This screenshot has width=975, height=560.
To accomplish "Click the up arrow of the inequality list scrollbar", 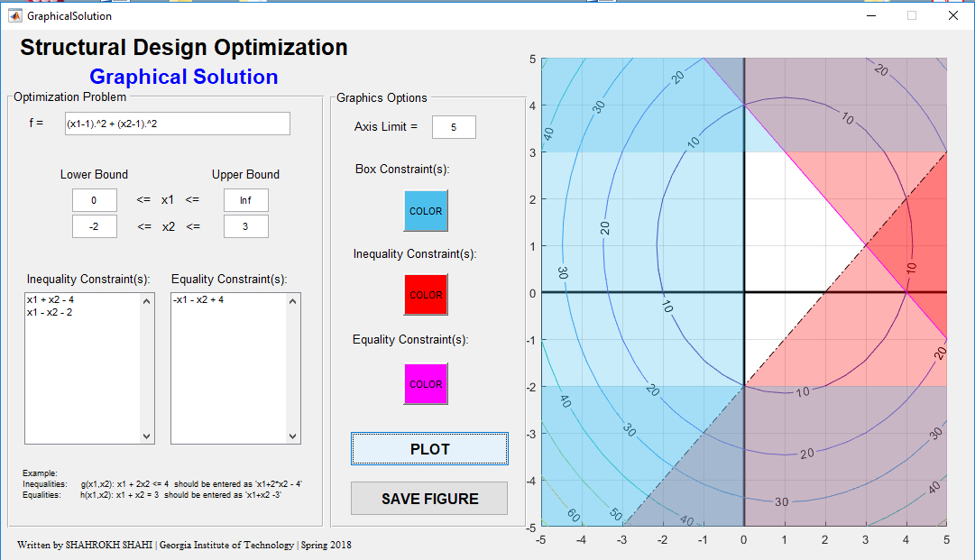I will (x=147, y=301).
